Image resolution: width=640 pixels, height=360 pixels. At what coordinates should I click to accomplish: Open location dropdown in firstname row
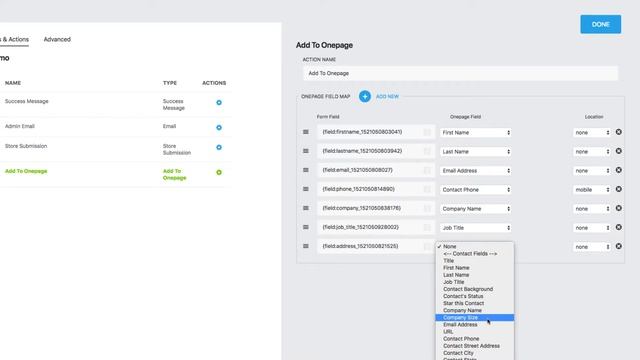point(592,133)
